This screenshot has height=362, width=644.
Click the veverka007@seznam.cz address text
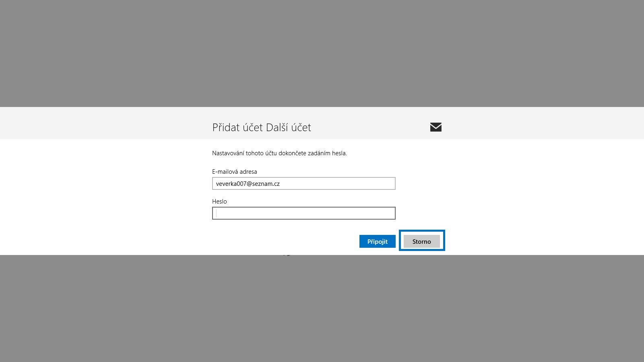[248, 184]
